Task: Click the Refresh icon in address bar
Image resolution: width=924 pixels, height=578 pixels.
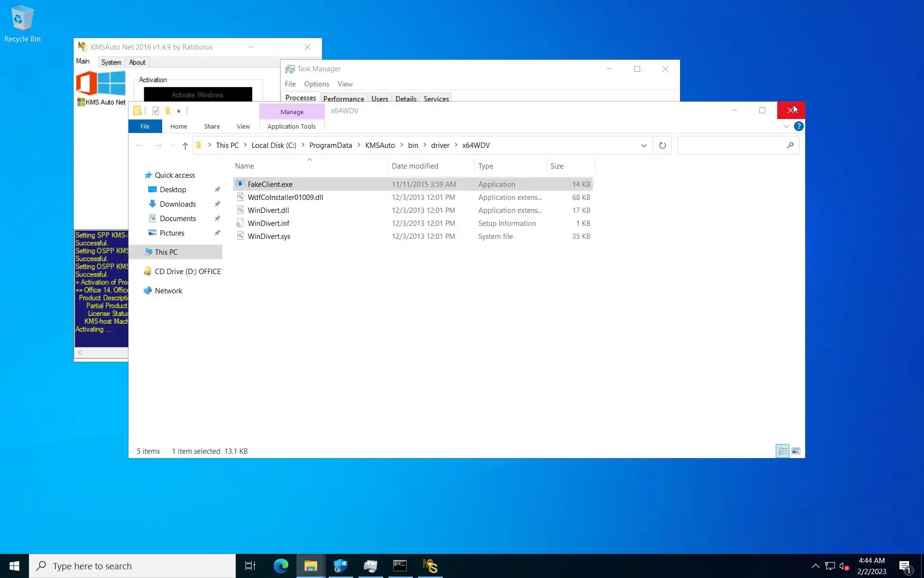Action: [x=662, y=145]
